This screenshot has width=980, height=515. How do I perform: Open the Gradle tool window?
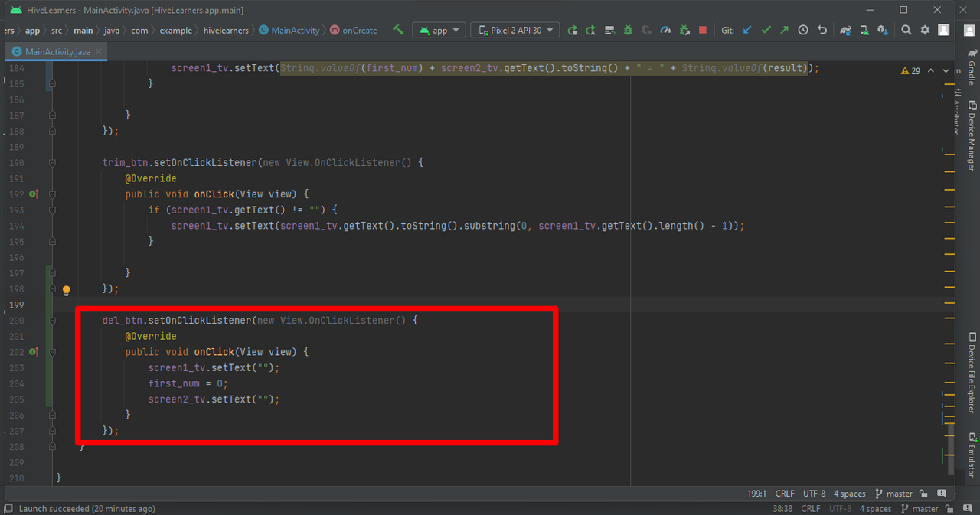972,67
